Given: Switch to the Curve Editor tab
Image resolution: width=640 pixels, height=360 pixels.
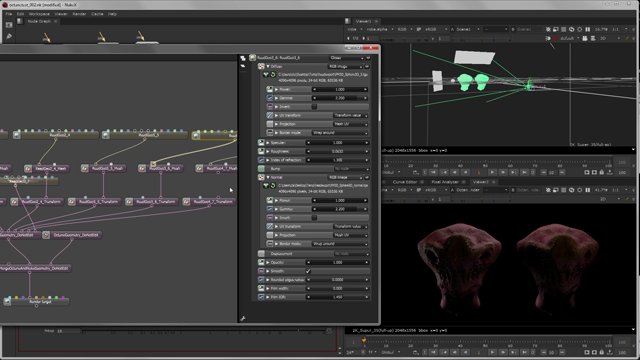Looking at the screenshot, I should (405, 182).
